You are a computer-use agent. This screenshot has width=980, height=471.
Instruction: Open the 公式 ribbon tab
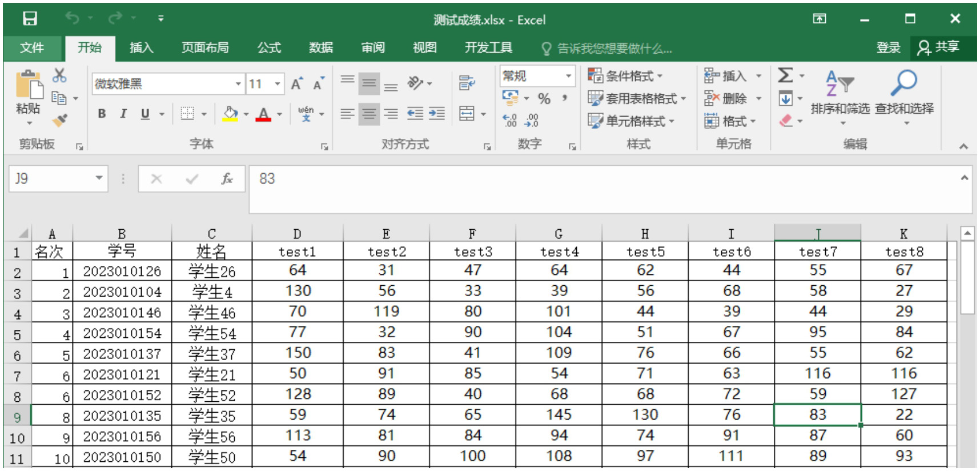coord(268,47)
